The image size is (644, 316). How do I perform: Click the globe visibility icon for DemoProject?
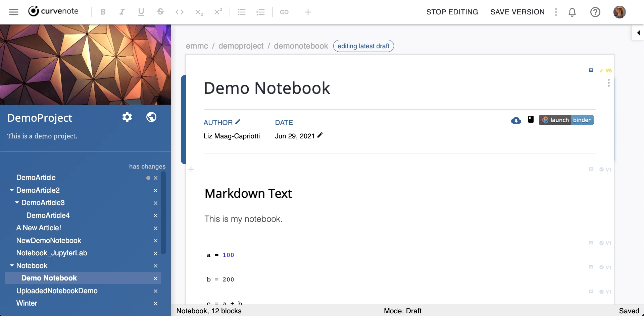pyautogui.click(x=151, y=117)
